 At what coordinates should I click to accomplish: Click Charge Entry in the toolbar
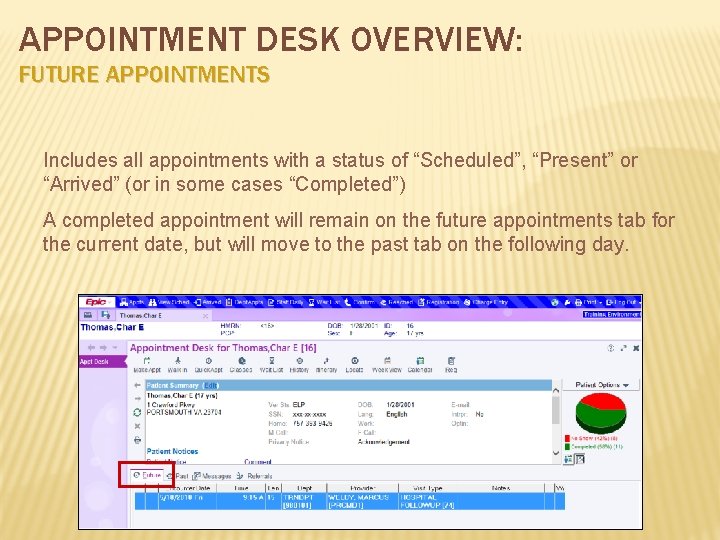pyautogui.click(x=486, y=302)
